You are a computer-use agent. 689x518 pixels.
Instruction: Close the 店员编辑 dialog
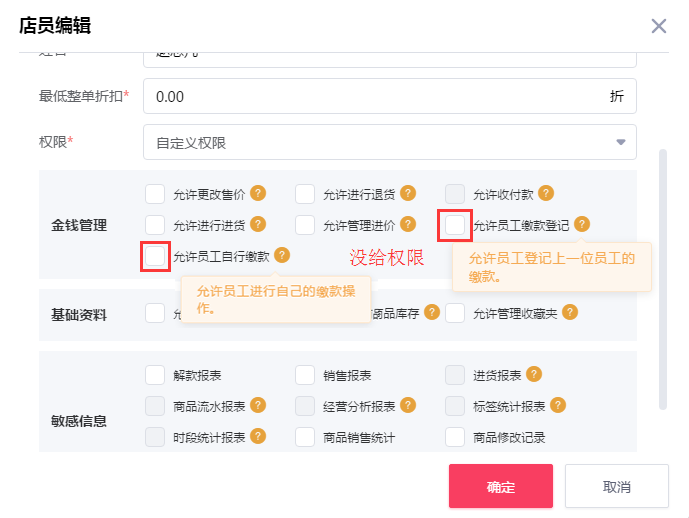coord(658,26)
